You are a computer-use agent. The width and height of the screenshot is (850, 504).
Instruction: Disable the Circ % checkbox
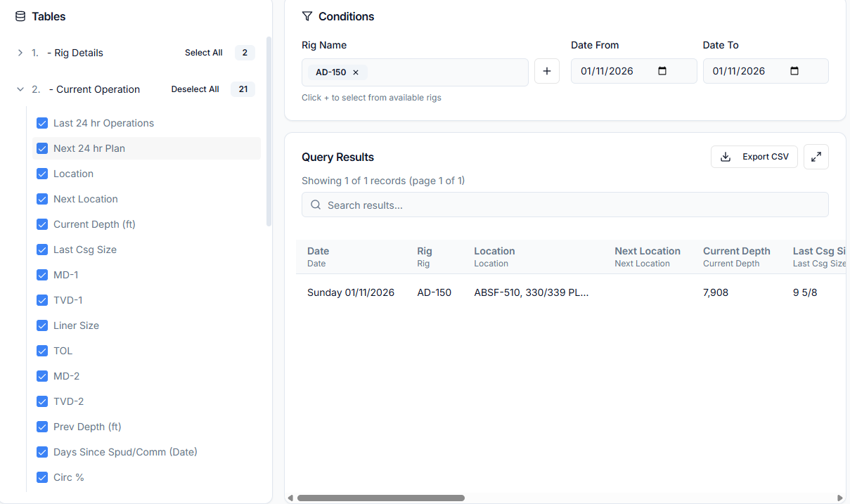pos(41,477)
